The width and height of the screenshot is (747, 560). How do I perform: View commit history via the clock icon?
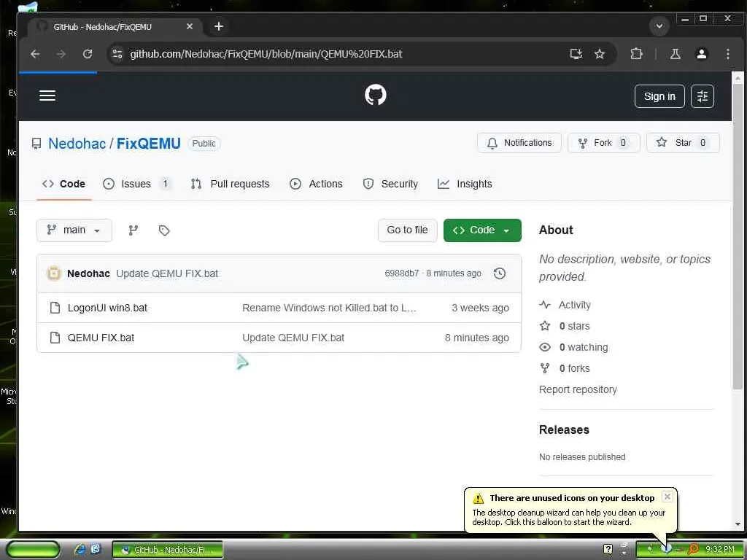coord(499,273)
